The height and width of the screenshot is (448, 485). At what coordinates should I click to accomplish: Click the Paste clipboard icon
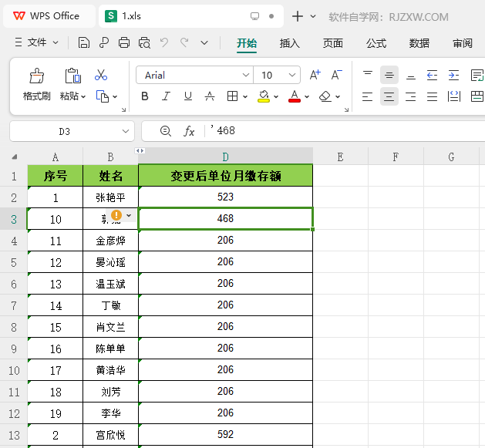click(x=73, y=76)
